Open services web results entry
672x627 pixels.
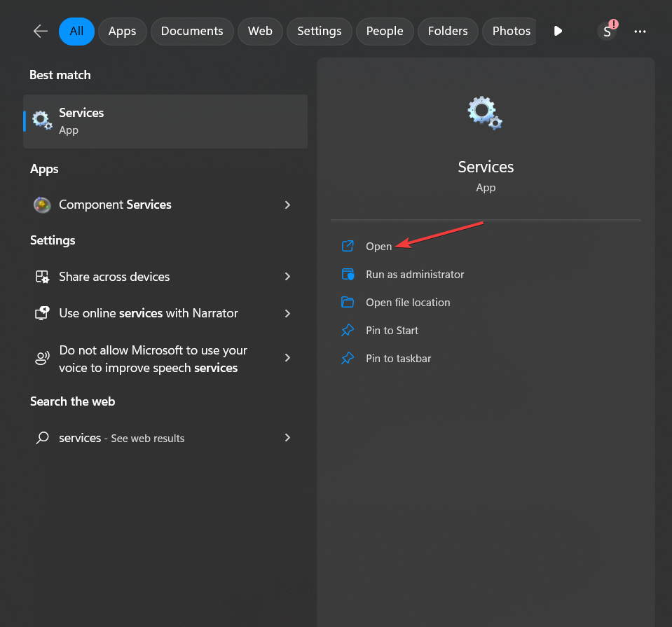coord(165,438)
